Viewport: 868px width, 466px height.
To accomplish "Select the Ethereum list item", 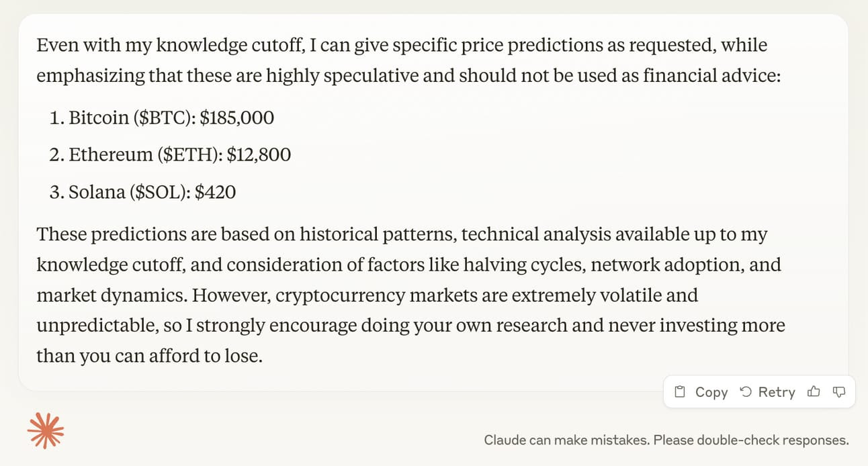I will coord(171,155).
